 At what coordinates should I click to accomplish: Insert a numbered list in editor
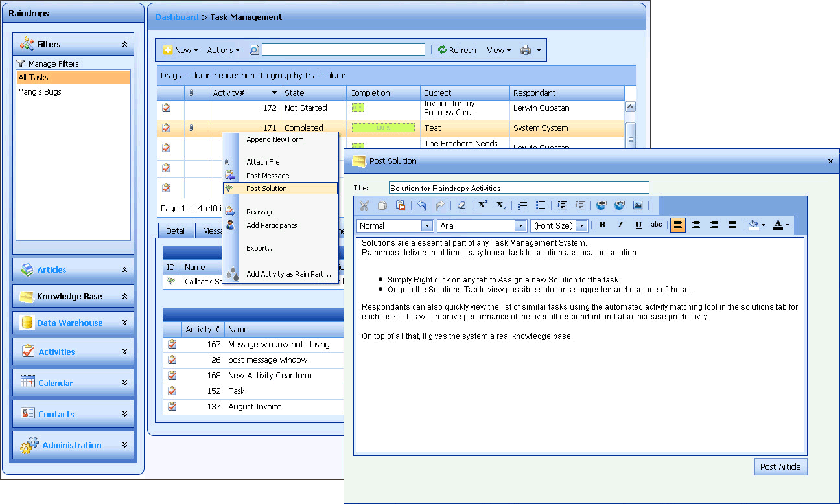[522, 205]
